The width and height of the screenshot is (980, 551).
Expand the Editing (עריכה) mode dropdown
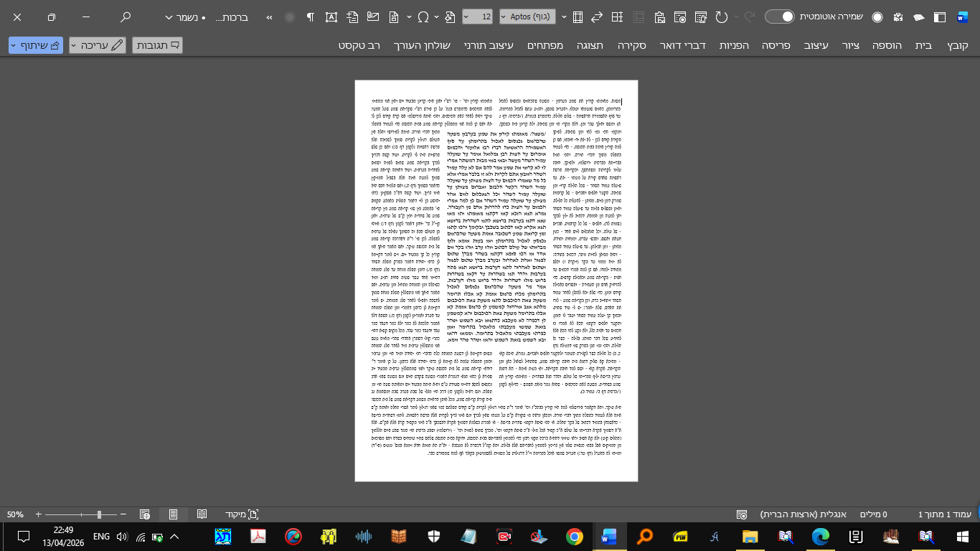[x=96, y=45]
